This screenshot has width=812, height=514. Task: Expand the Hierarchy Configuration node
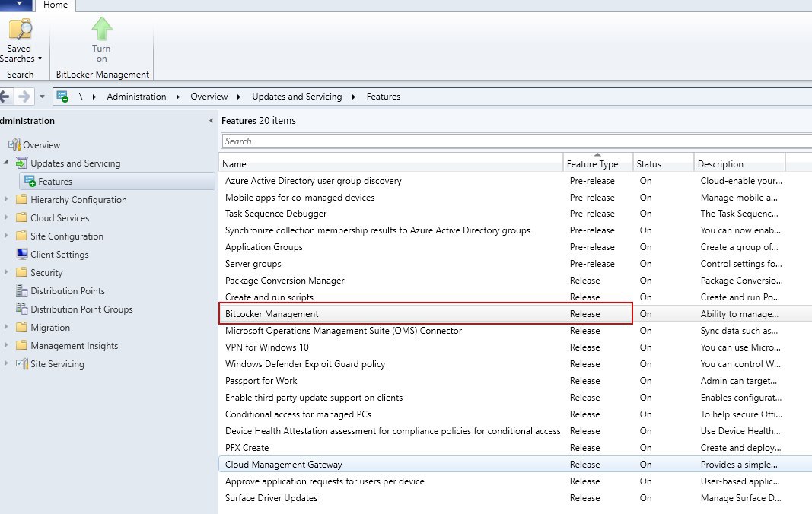[5, 198]
